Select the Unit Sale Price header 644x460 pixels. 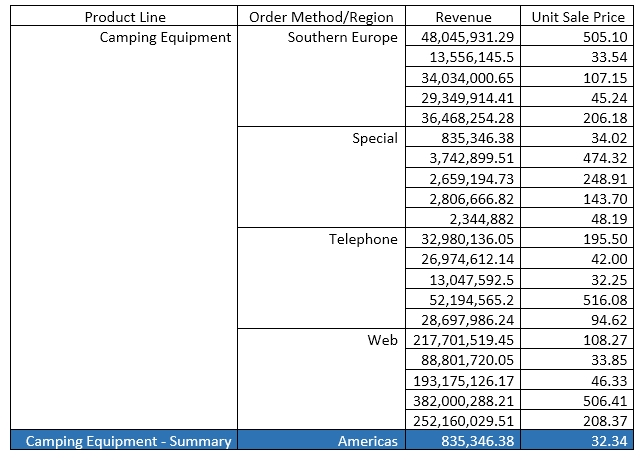577,17
